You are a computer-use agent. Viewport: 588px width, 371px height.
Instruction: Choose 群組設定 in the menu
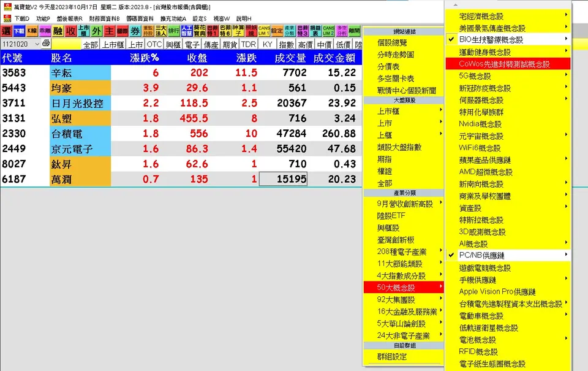(392, 356)
